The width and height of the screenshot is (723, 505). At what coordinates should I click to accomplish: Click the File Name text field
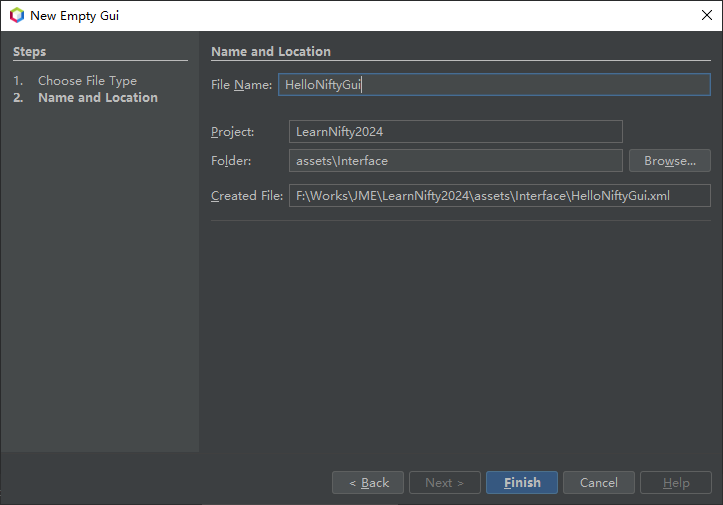click(494, 85)
